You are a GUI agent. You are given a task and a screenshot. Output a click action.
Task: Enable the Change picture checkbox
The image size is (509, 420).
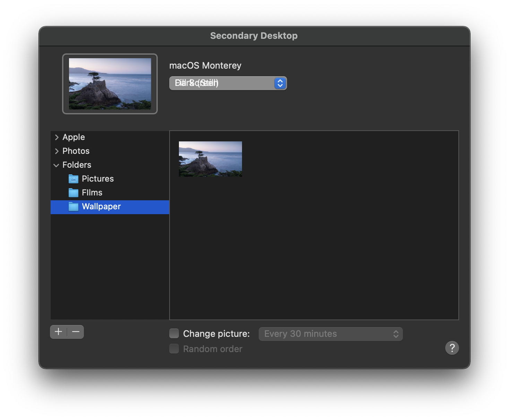click(174, 333)
